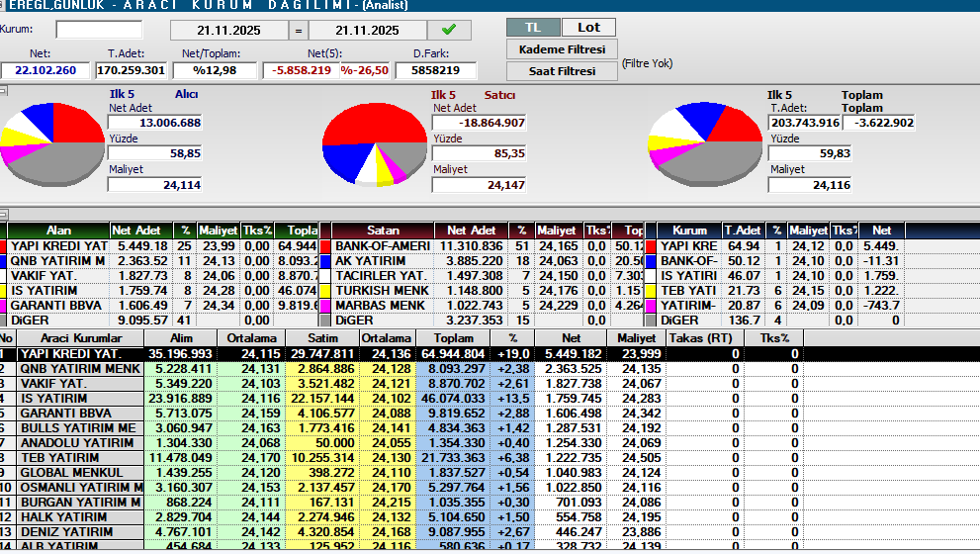Open the start date field
Screen dimensions: 980x554
[x=227, y=31]
